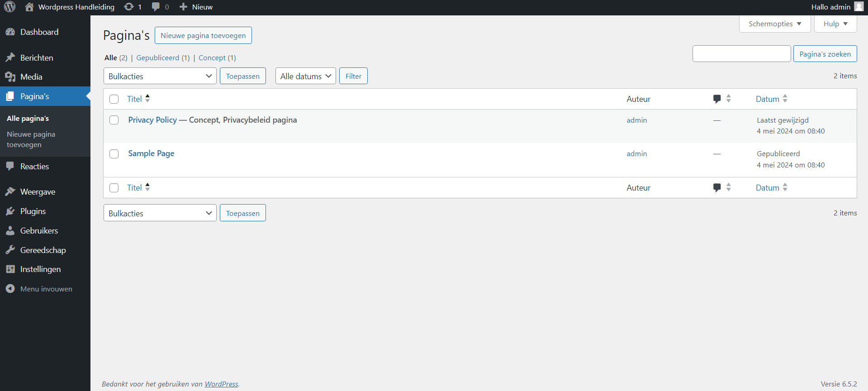The image size is (868, 391).
Task: Click the Pagina's pages icon in sidebar
Action: [10, 96]
